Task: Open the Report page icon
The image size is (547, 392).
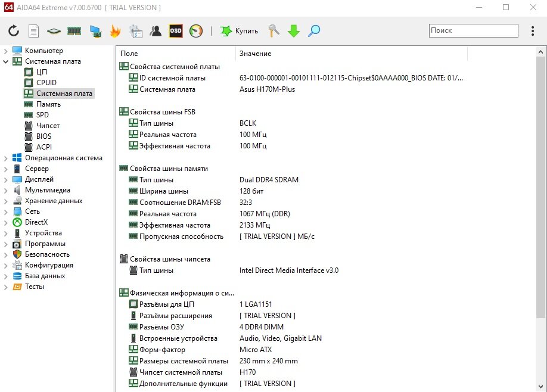Action: tap(33, 31)
